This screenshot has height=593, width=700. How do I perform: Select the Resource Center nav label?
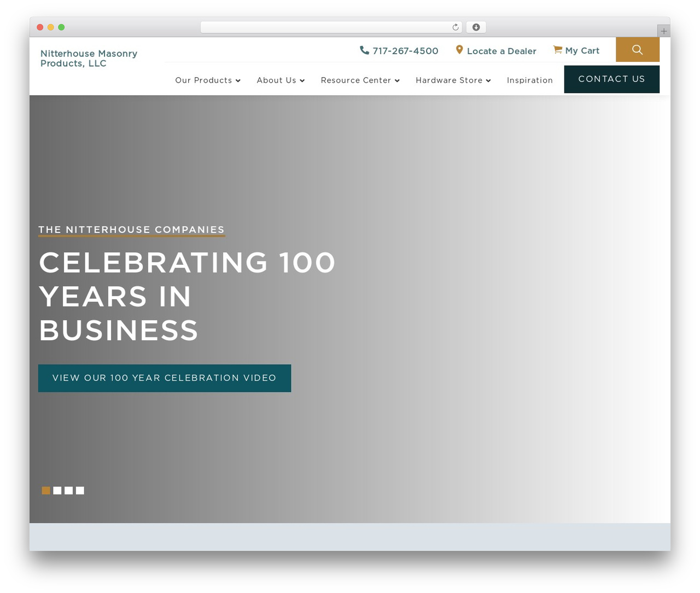[x=356, y=80]
